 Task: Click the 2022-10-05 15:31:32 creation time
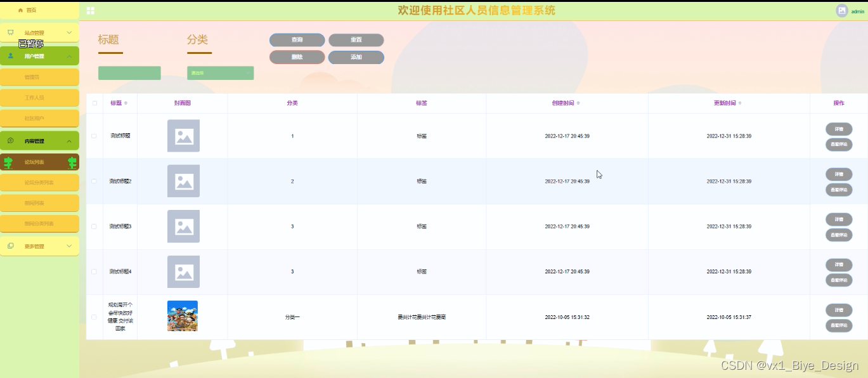(567, 317)
